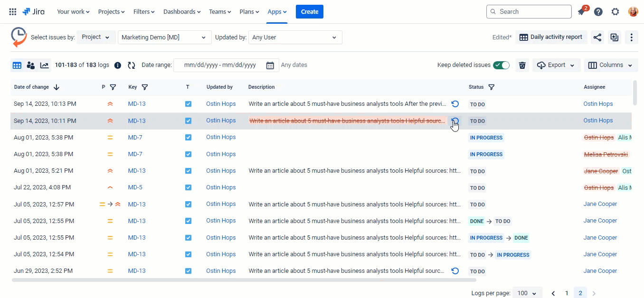Click the Create button
This screenshot has width=644, height=298.
click(309, 12)
